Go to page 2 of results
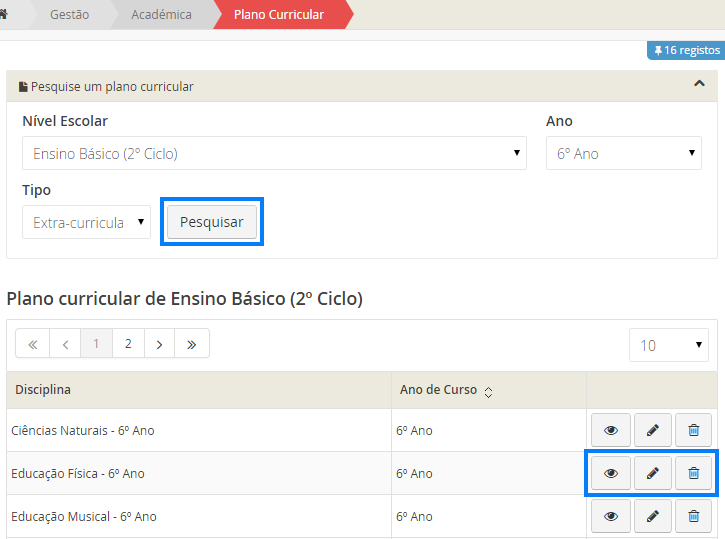Screen dimensions: 725x539 point(128,344)
